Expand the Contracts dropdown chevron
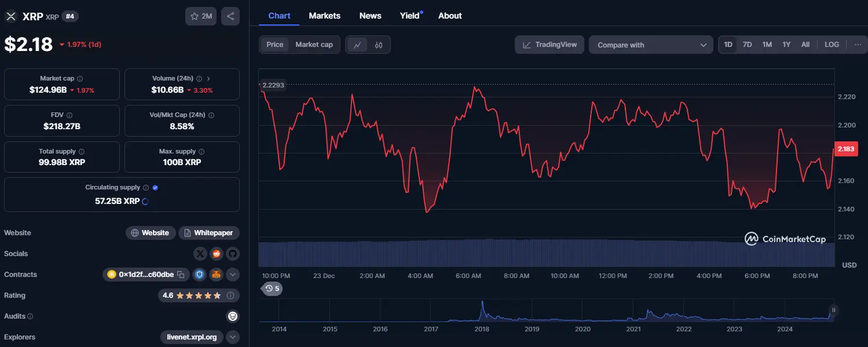The width and height of the screenshot is (868, 347). pyautogui.click(x=233, y=275)
